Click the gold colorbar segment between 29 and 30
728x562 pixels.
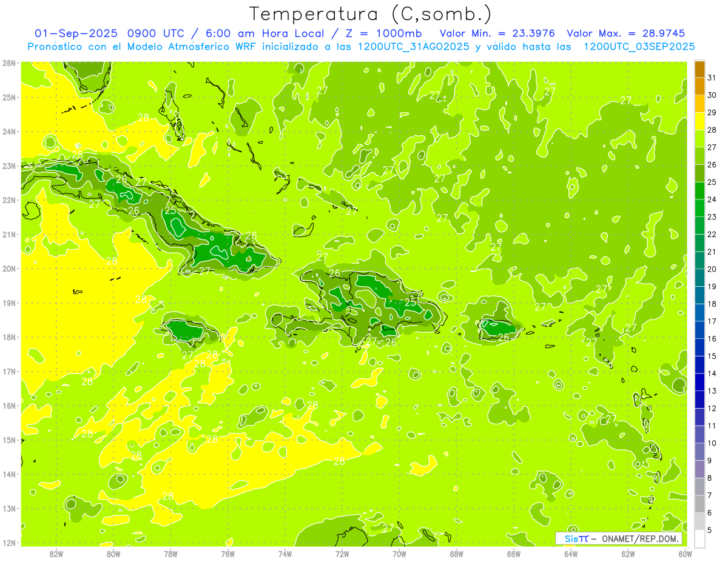tap(699, 104)
